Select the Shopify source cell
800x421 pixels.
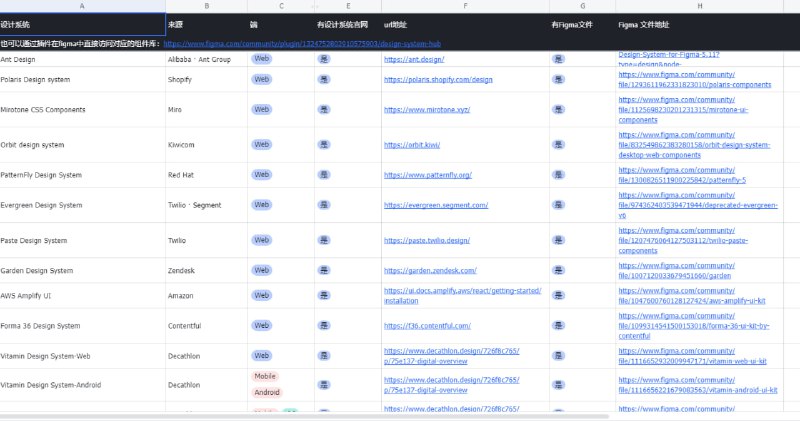coord(206,80)
